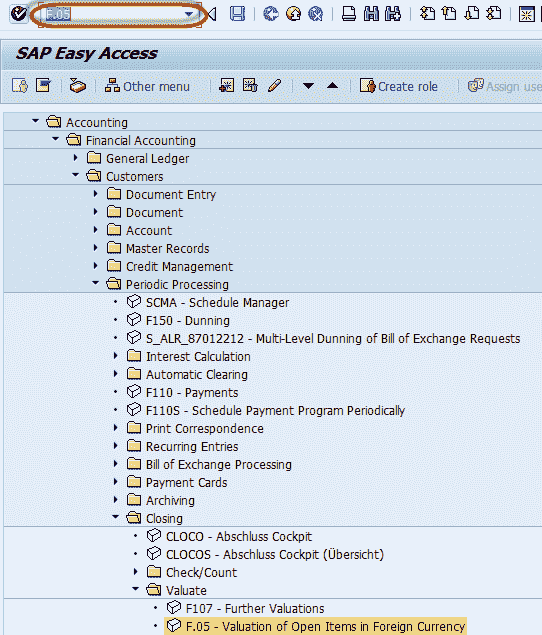Screen dimensions: 542x635
Task: Go to First Page icon
Action: click(x=427, y=14)
